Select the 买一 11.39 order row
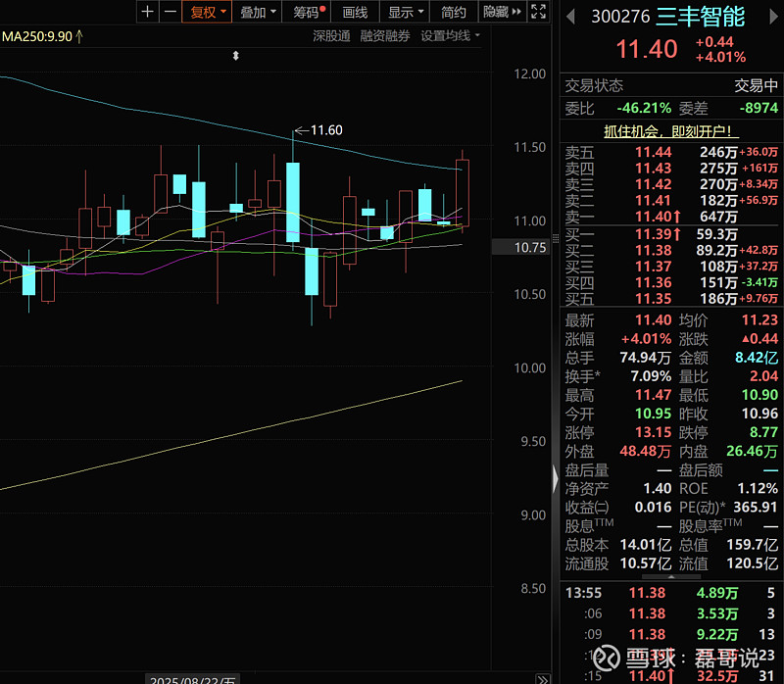This screenshot has width=784, height=684. pyautogui.click(x=671, y=234)
